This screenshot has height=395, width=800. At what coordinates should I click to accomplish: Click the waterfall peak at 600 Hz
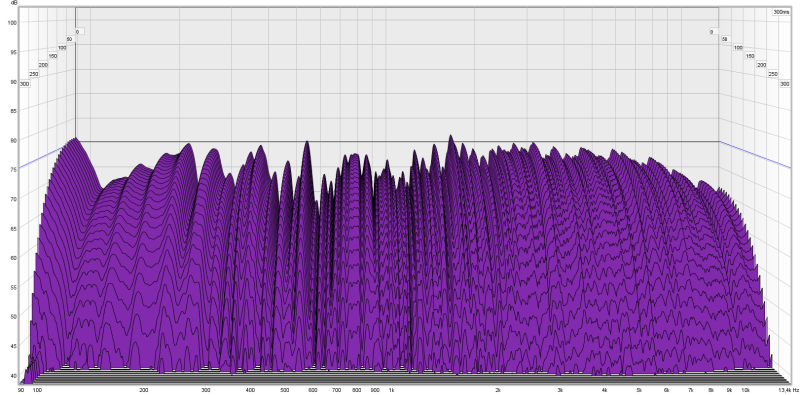307,143
